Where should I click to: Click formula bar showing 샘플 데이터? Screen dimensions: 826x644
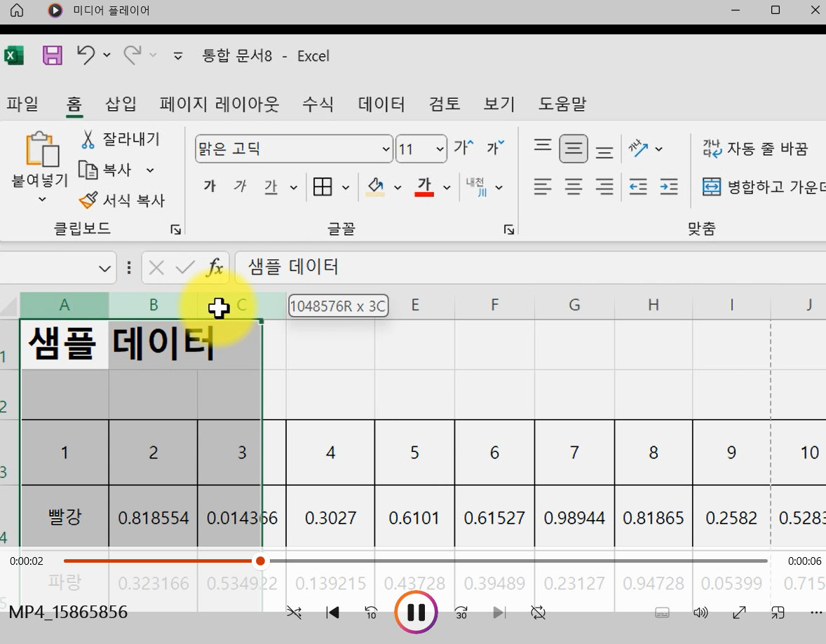click(530, 267)
